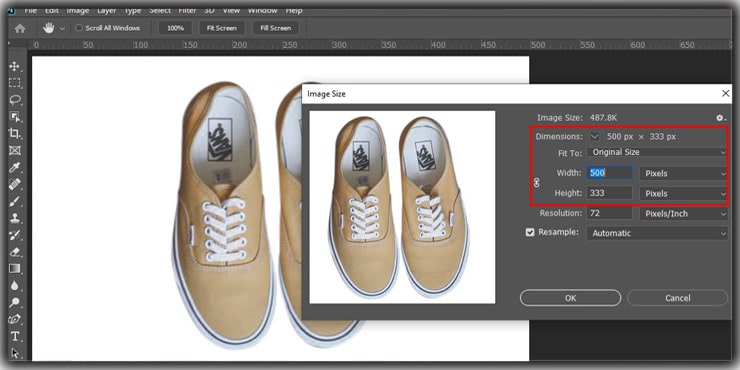Click the Cancel button
Viewport: 740px width, 370px height.
(x=678, y=298)
